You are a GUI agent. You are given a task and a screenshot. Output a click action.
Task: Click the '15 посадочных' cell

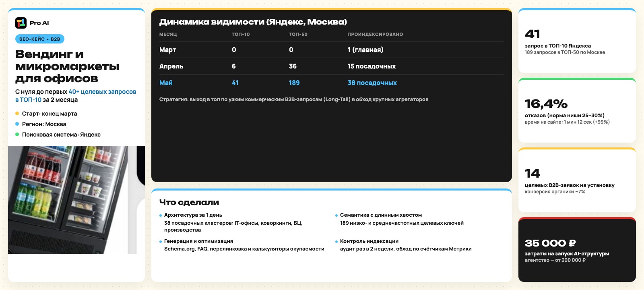coord(372,66)
